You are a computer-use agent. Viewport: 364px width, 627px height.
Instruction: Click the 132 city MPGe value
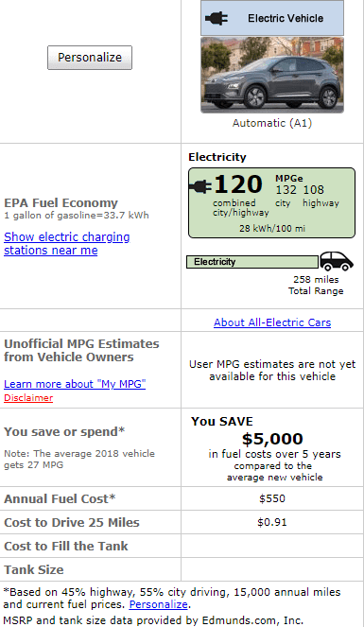pyautogui.click(x=286, y=189)
